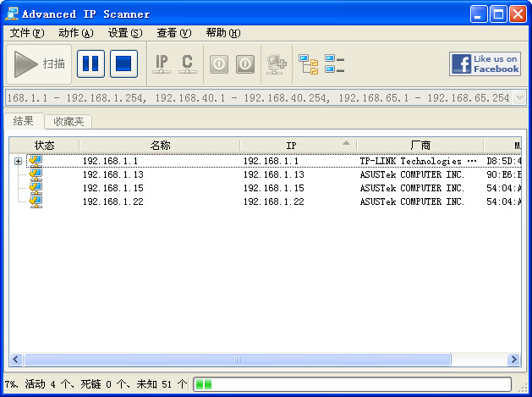Click the status icon of 192.168.1.13

[x=36, y=174]
